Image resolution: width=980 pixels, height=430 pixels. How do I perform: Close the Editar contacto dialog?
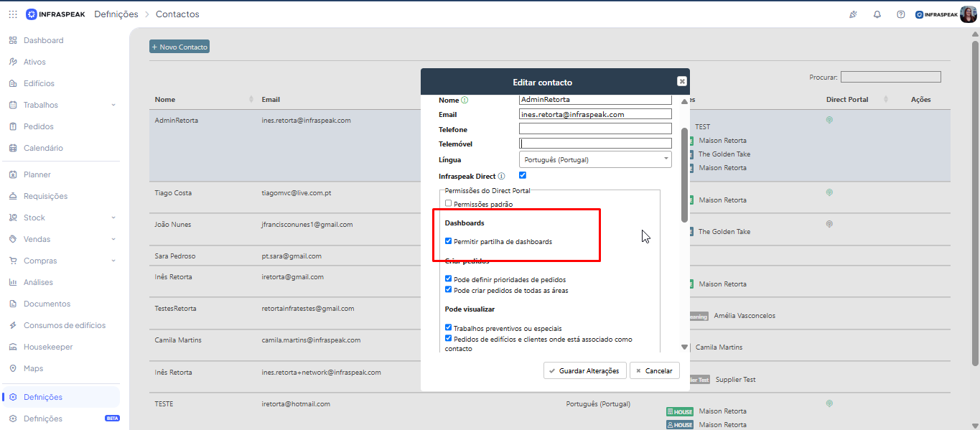point(682,82)
